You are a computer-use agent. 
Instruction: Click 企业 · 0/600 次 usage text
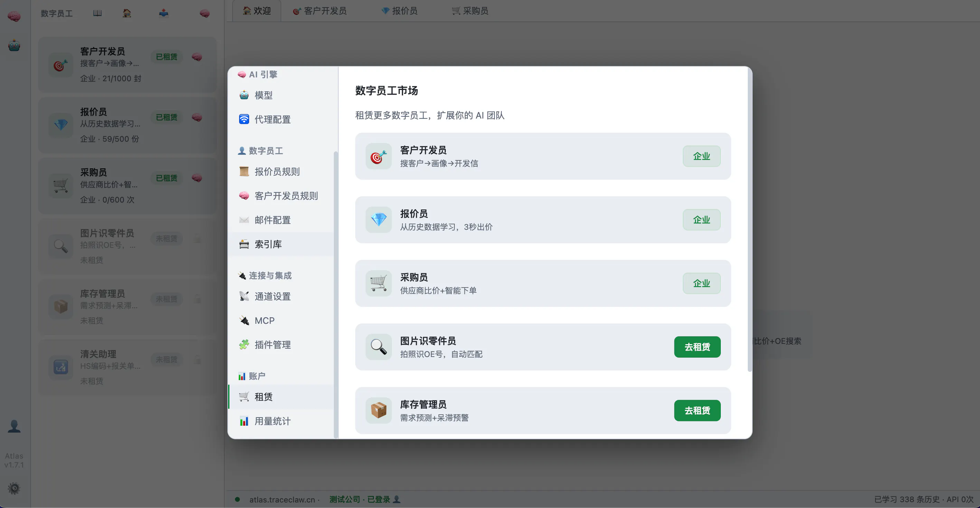[107, 199]
